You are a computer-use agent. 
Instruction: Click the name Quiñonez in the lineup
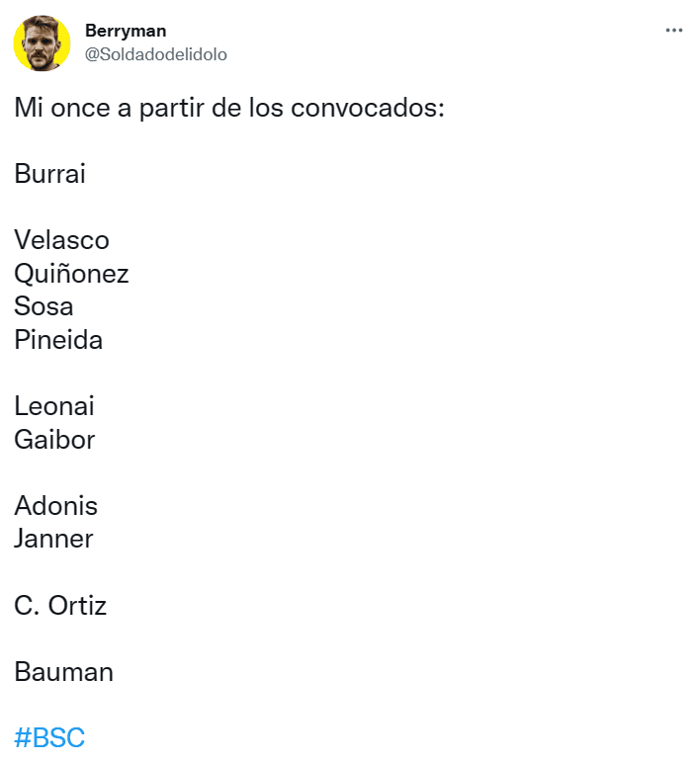pyautogui.click(x=71, y=273)
